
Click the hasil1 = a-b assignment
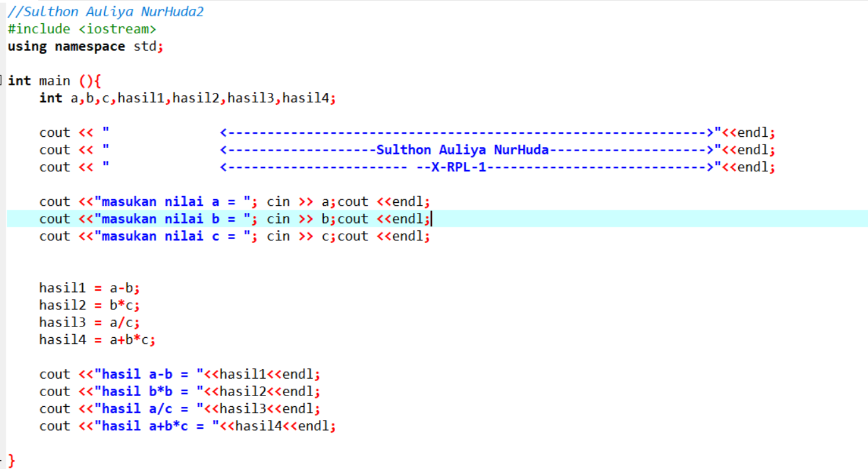point(88,288)
